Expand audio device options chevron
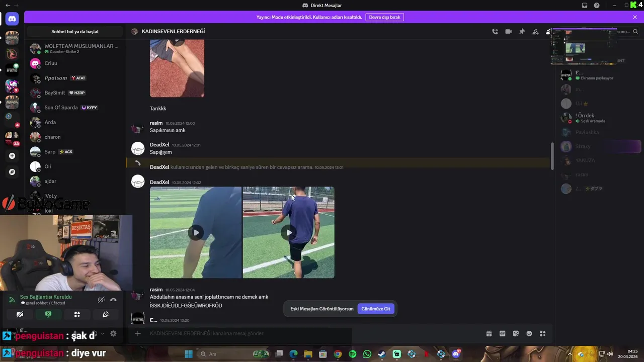This screenshot has height=362, width=644. [103, 333]
